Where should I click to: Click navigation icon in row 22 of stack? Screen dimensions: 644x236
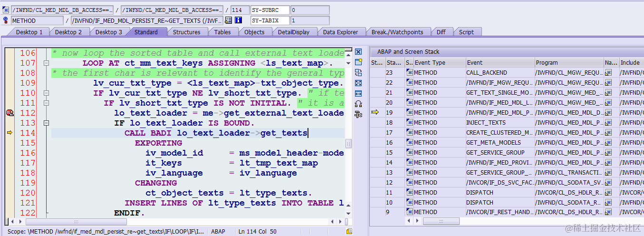(x=608, y=83)
